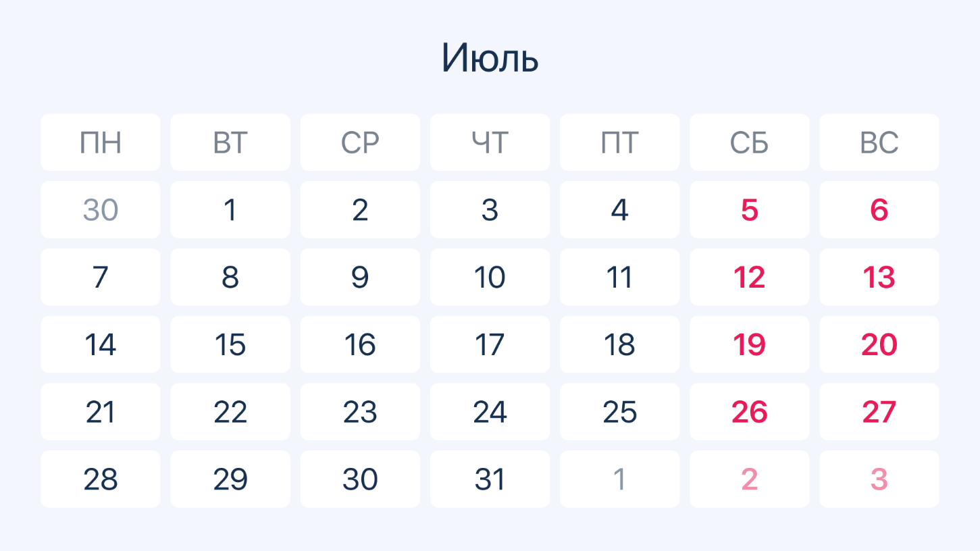Viewport: 980px width, 551px height.
Task: Click the СБ weekday header
Action: [749, 142]
